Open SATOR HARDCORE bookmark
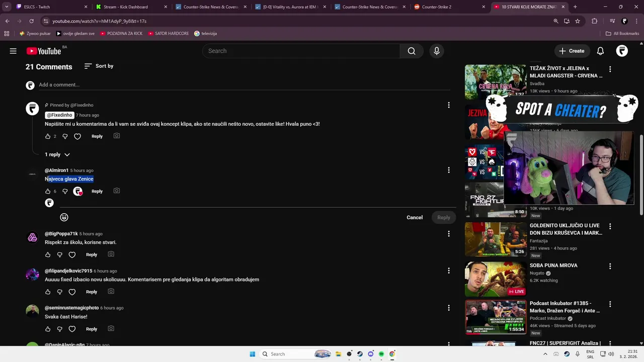The width and height of the screenshot is (644, 362). [x=169, y=34]
